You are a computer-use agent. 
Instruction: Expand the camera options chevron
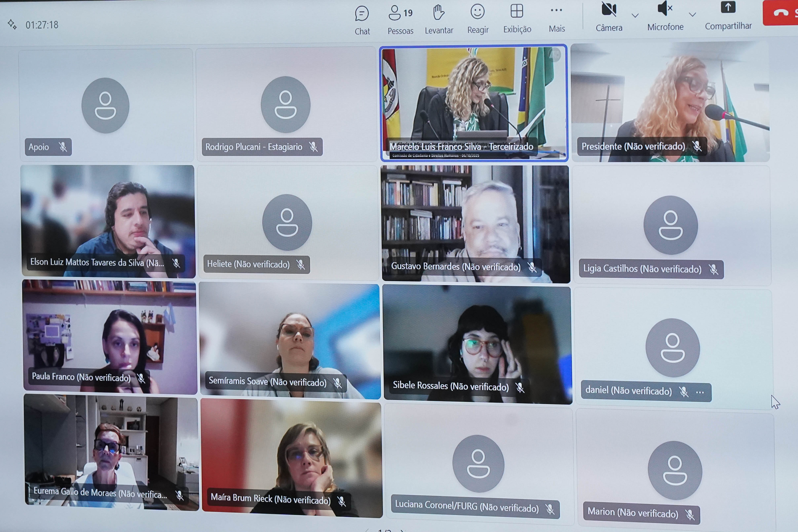click(635, 15)
